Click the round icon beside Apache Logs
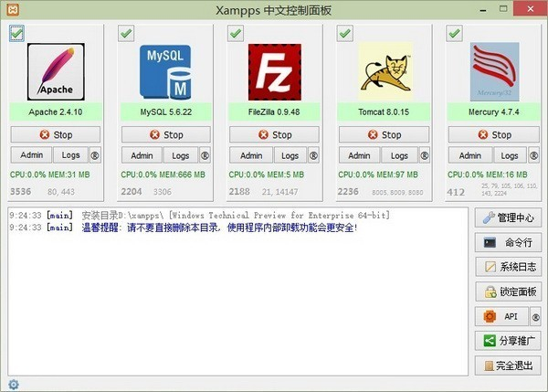Viewport: 548px width, 392px height. pyautogui.click(x=94, y=155)
